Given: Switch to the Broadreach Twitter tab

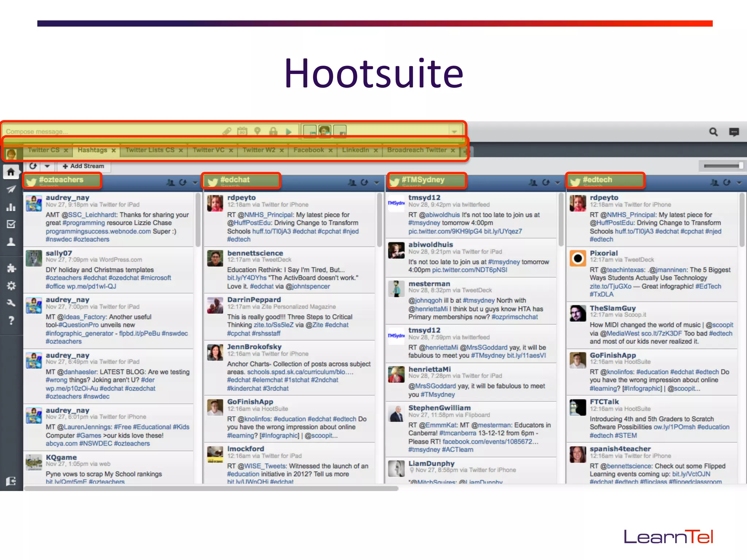Looking at the screenshot, I should click(x=417, y=150).
